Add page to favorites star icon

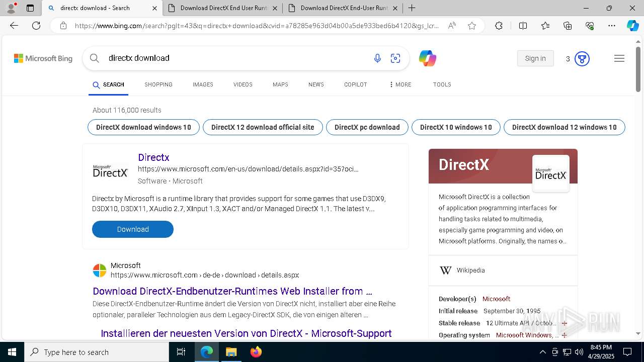[x=472, y=26]
